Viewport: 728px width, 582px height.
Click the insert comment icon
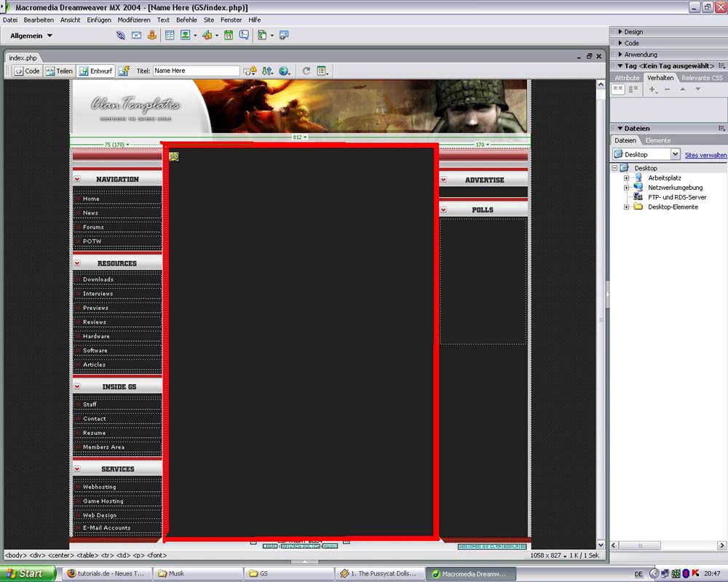coord(244,35)
